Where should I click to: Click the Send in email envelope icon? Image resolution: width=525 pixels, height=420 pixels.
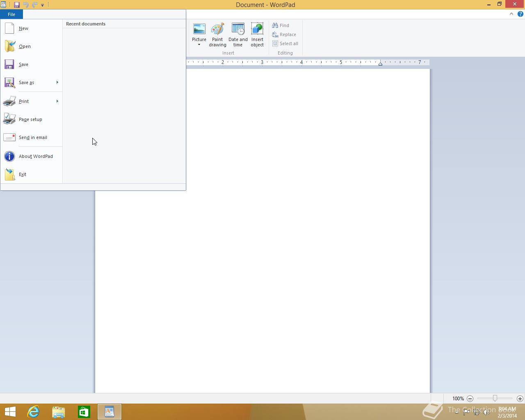(9, 137)
